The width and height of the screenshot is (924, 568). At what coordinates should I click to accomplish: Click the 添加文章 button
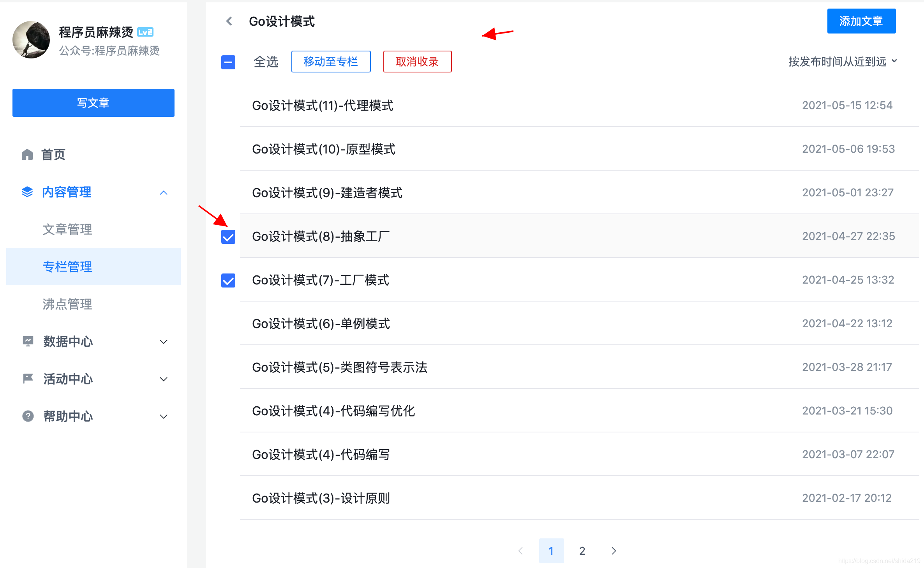pos(861,21)
